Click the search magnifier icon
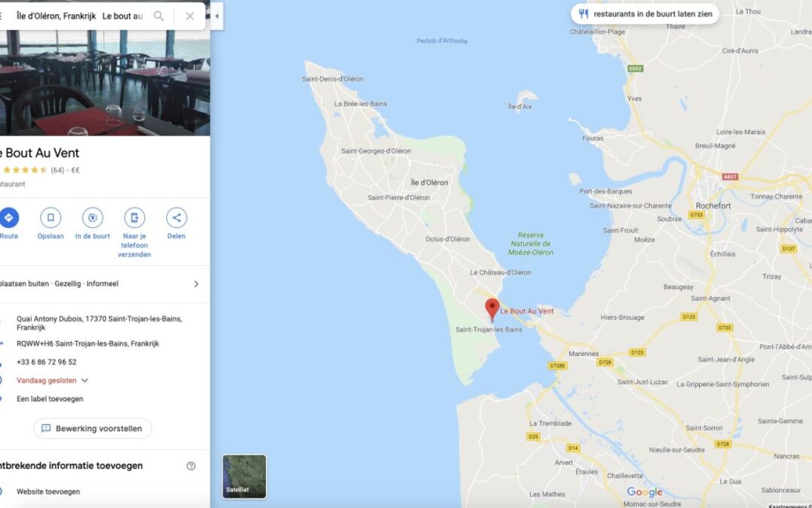The image size is (812, 508). [x=159, y=16]
